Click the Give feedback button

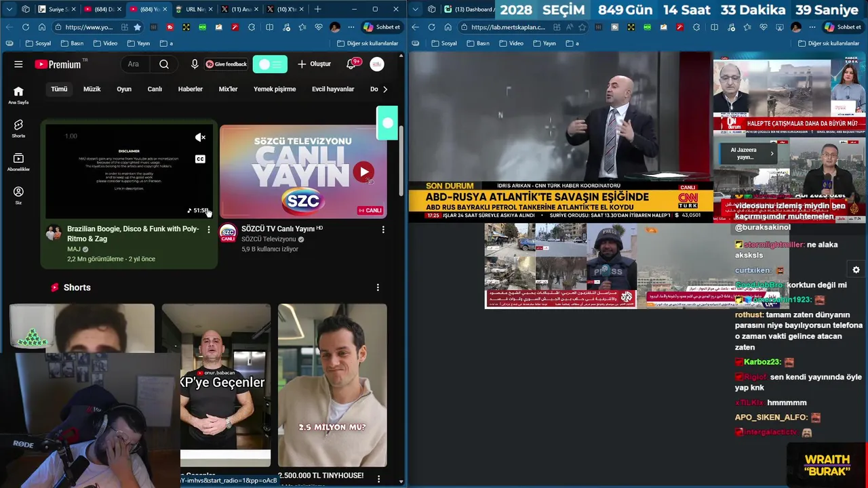(226, 64)
